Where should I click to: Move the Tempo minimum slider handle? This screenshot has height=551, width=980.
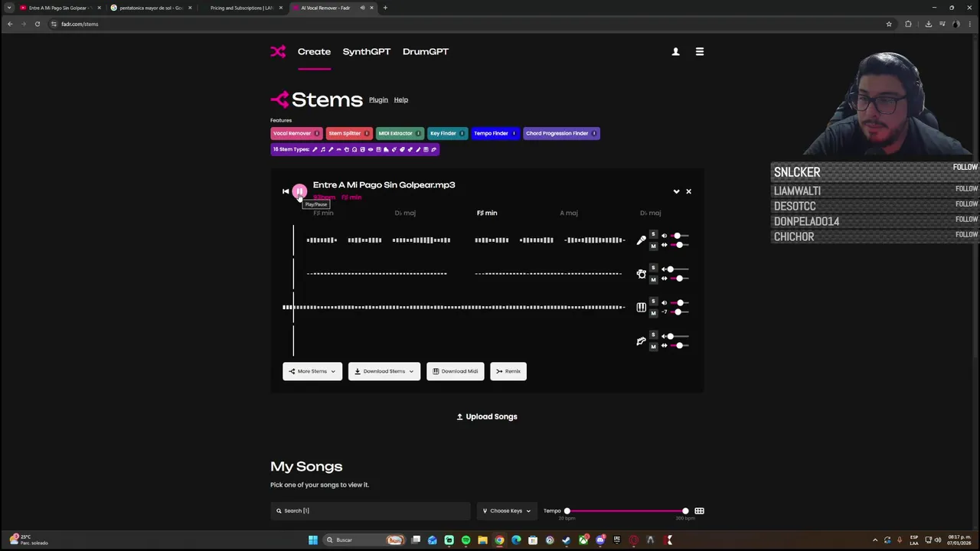tap(567, 510)
